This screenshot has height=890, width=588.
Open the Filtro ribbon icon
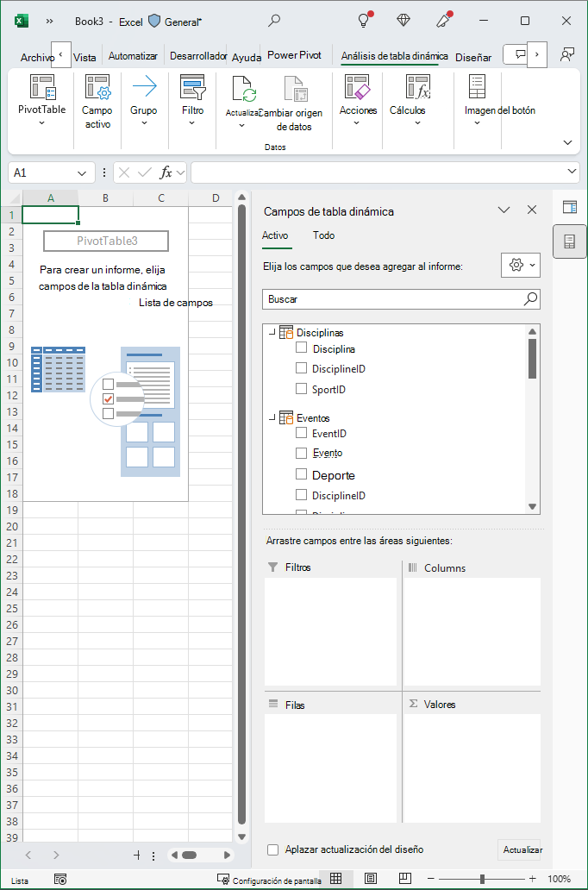click(192, 88)
